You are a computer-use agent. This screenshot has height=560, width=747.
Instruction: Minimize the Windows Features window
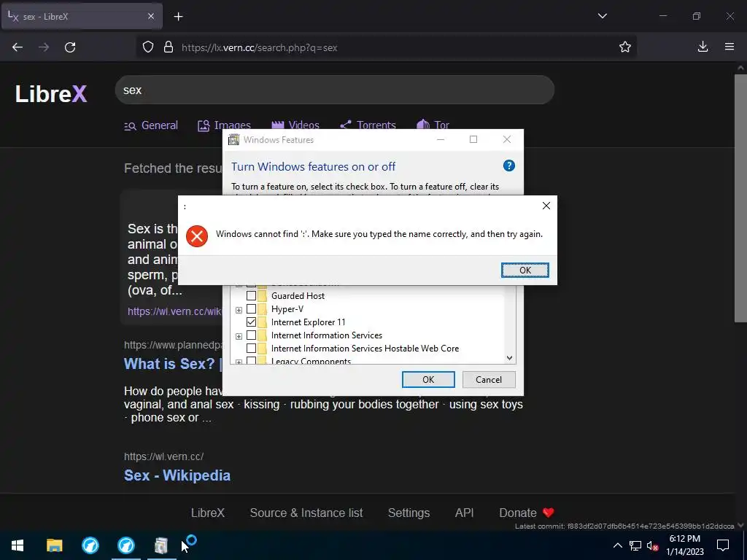pyautogui.click(x=440, y=139)
